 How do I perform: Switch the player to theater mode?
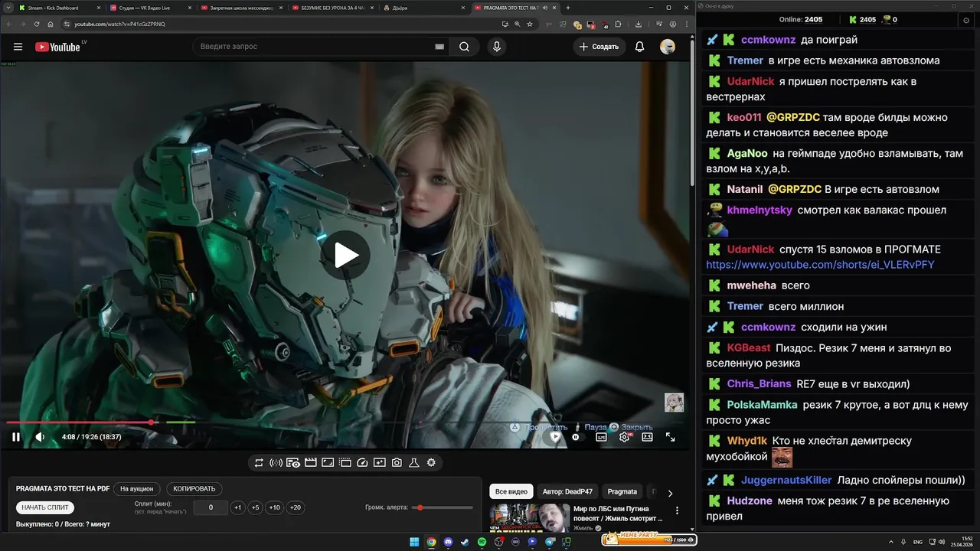click(647, 437)
